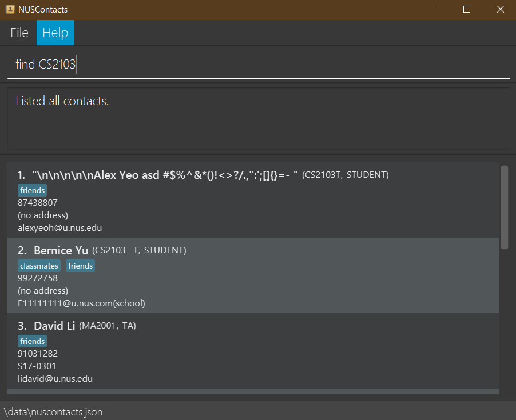Click (CS2103T, STUDENT) label of first contact

click(x=345, y=175)
